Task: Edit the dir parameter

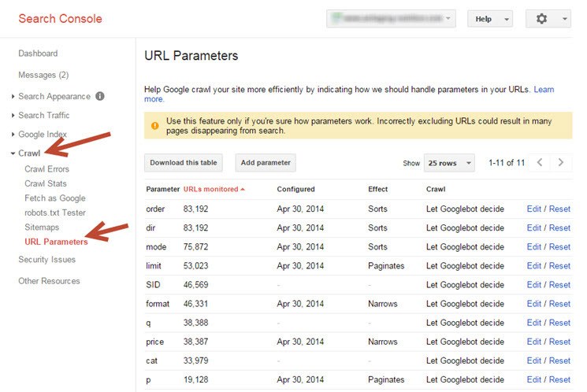Action: (534, 228)
